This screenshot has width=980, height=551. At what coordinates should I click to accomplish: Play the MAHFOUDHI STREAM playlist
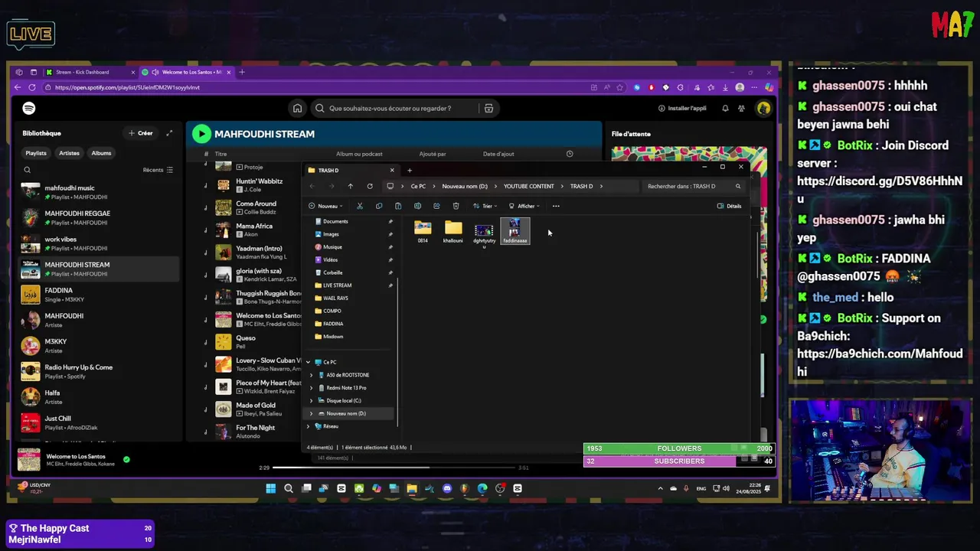click(x=201, y=134)
